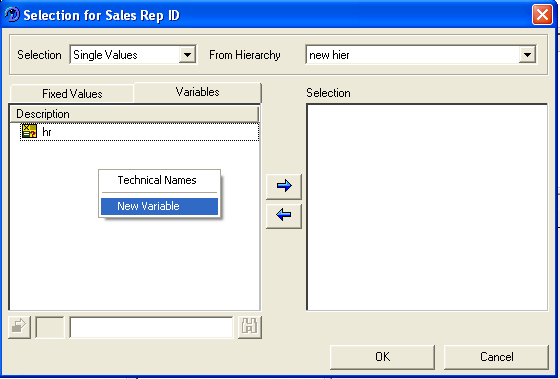Select the hr variable row
560x379 pixels.
point(140,132)
